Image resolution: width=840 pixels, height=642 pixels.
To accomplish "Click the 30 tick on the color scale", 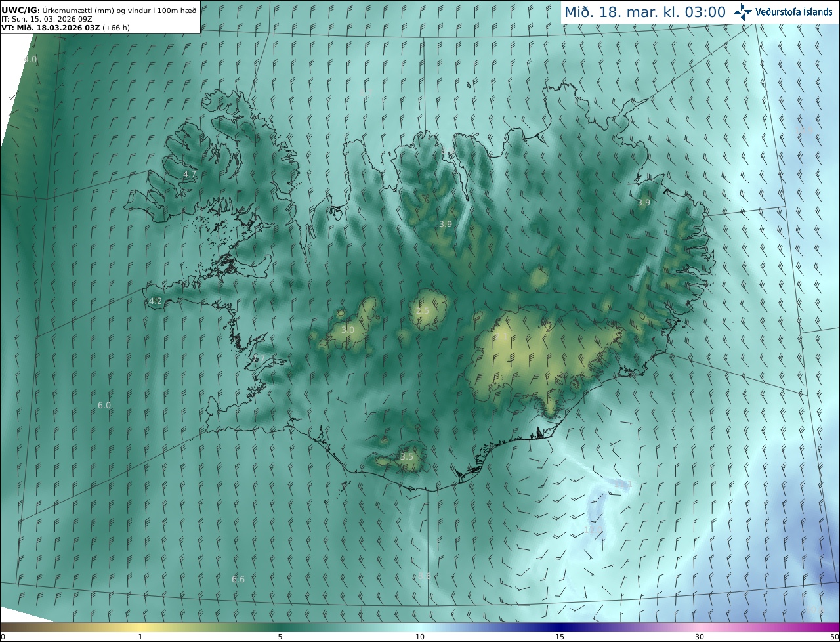I will tap(700, 637).
